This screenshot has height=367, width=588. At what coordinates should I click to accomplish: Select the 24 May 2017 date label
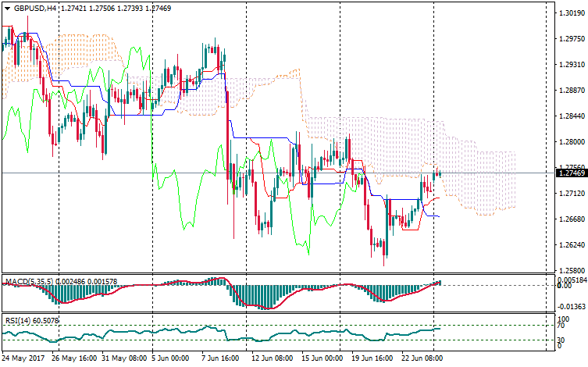click(x=23, y=358)
